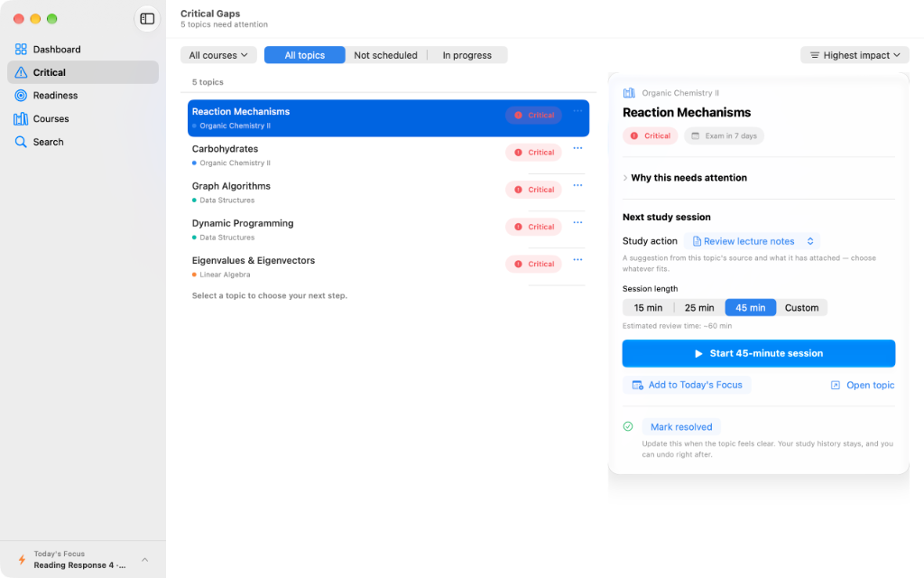
Task: Click the Session length label
Action: (650, 289)
